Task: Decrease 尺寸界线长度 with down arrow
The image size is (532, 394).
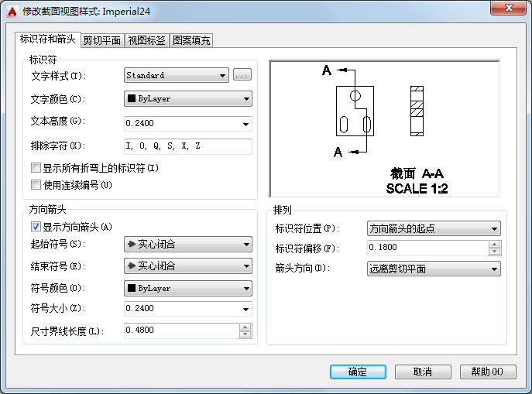Action: [x=245, y=334]
